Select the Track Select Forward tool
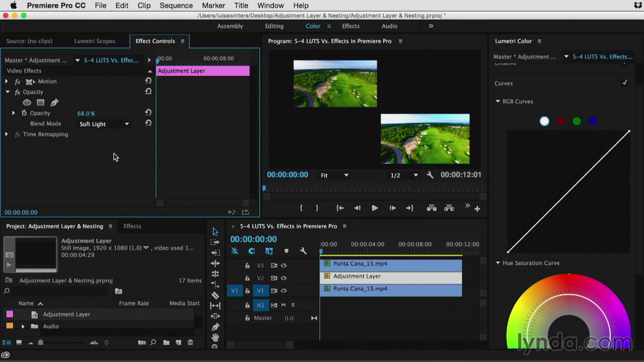The width and height of the screenshot is (644, 362). [x=215, y=242]
